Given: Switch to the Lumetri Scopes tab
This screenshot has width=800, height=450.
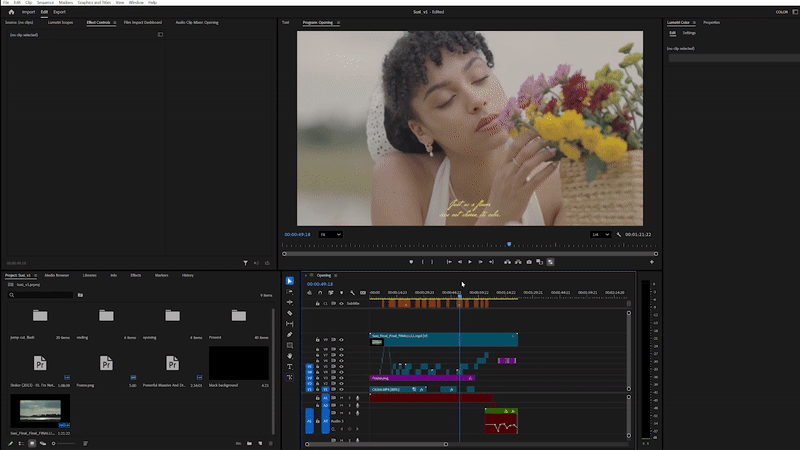Looking at the screenshot, I should [61, 21].
